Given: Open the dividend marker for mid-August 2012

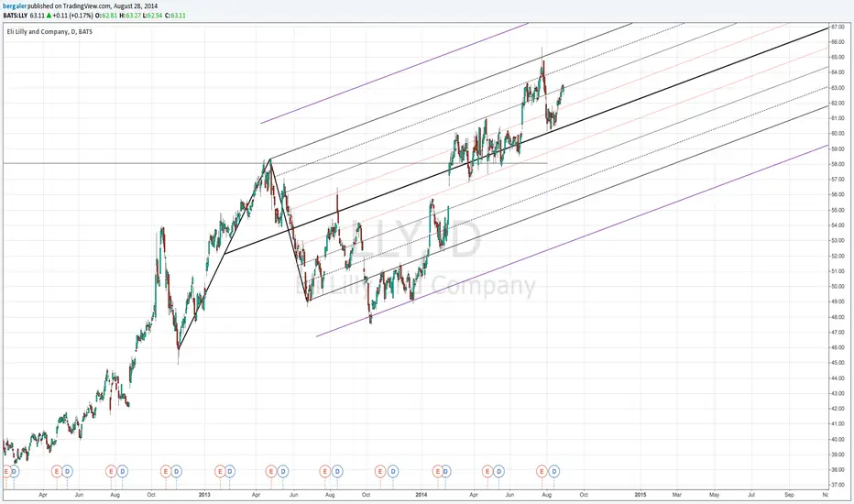Looking at the screenshot, I should [x=122, y=471].
